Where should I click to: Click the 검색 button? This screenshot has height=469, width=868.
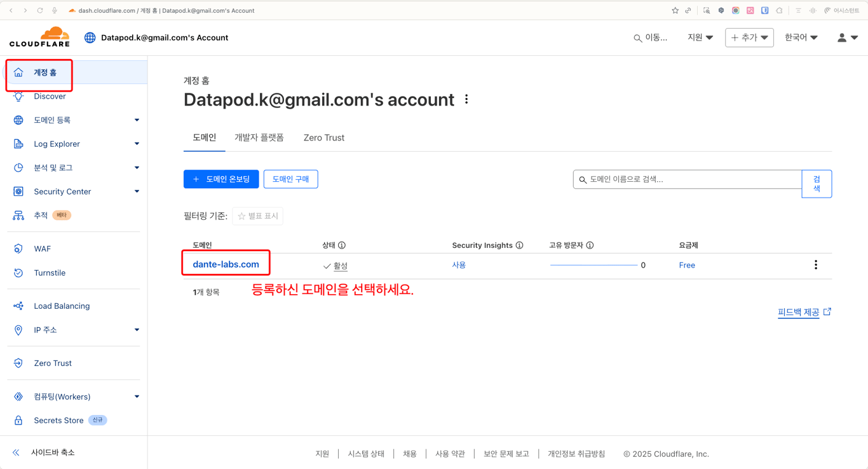(x=817, y=184)
